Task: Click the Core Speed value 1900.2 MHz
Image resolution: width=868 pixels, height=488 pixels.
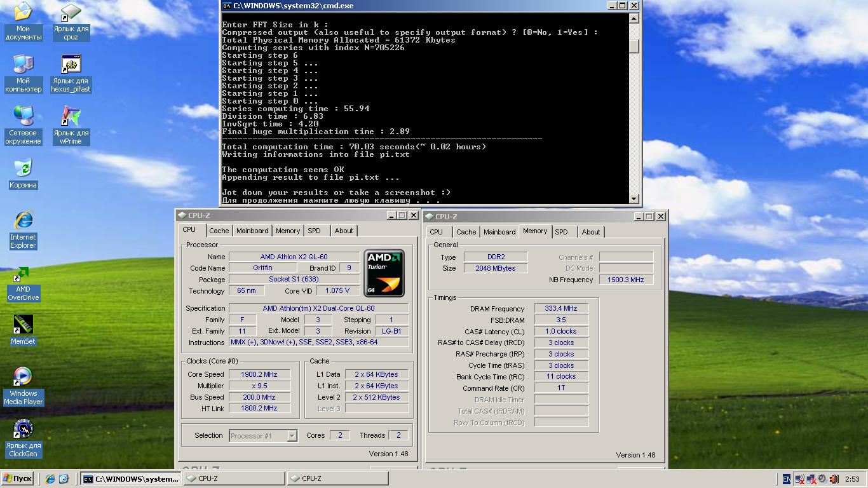Action: pos(260,375)
